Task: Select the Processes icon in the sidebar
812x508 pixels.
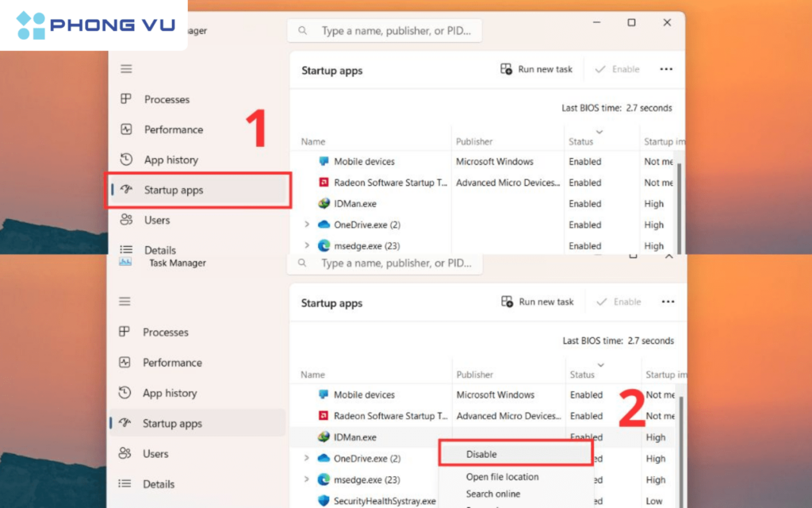Action: click(125, 99)
